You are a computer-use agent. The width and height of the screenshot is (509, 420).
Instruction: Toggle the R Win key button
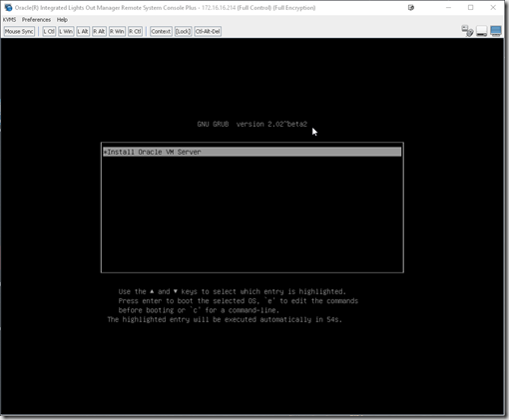(x=117, y=31)
